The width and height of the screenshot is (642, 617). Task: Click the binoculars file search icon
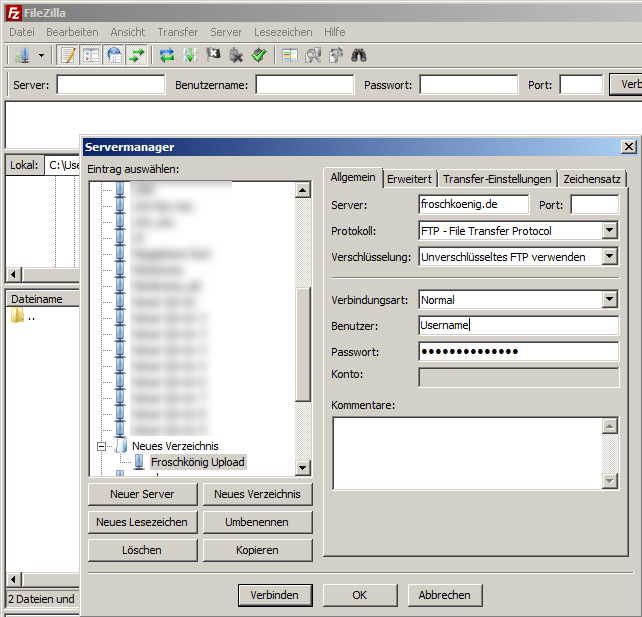[x=358, y=55]
